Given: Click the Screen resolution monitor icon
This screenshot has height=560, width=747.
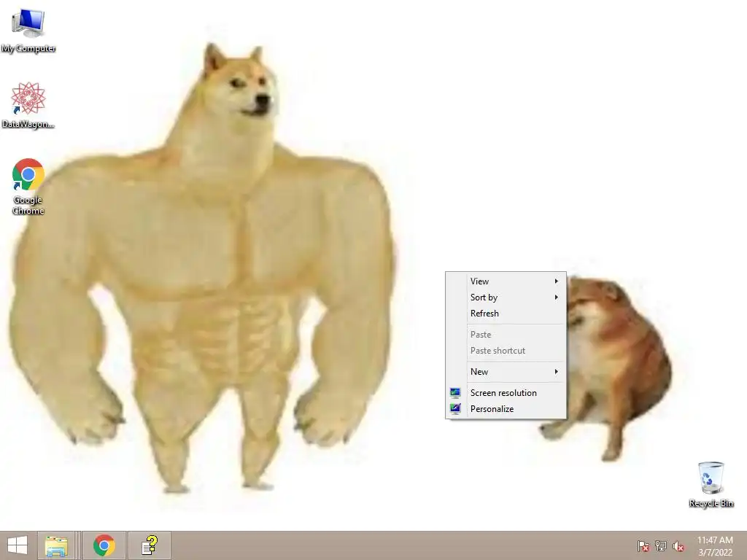Looking at the screenshot, I should point(455,393).
